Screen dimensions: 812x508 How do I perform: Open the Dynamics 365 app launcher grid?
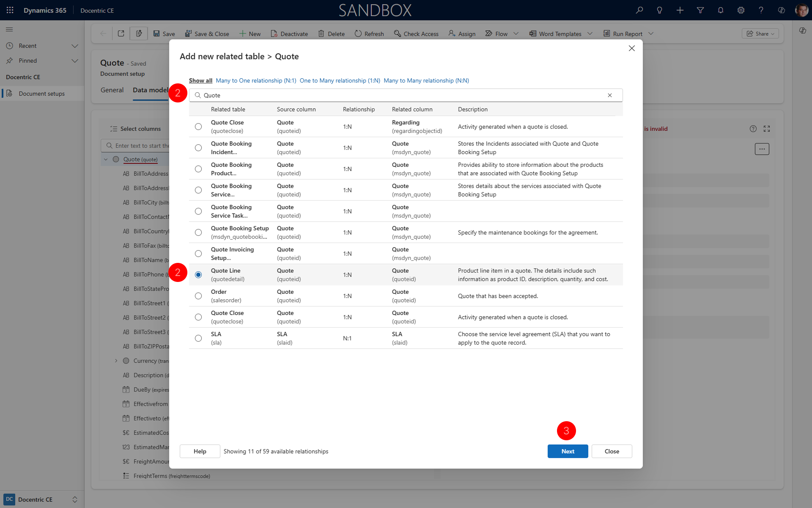(10, 10)
